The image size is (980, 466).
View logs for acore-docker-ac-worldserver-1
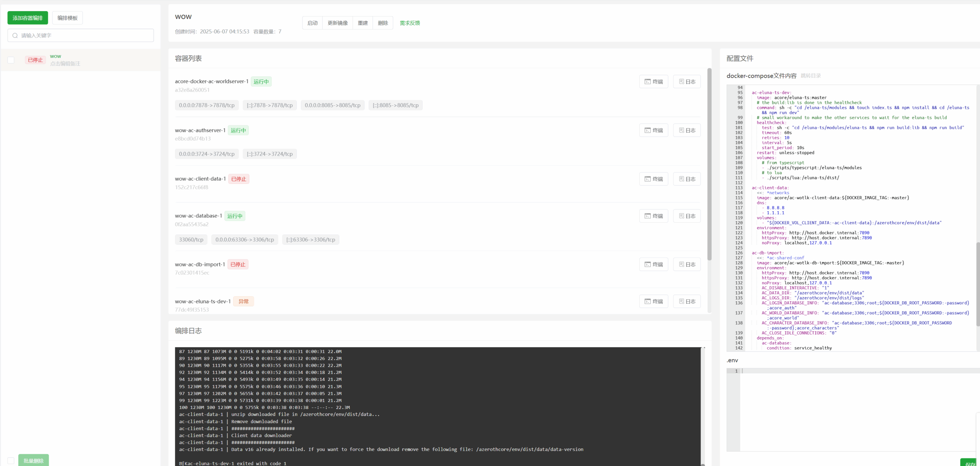pyautogui.click(x=687, y=82)
